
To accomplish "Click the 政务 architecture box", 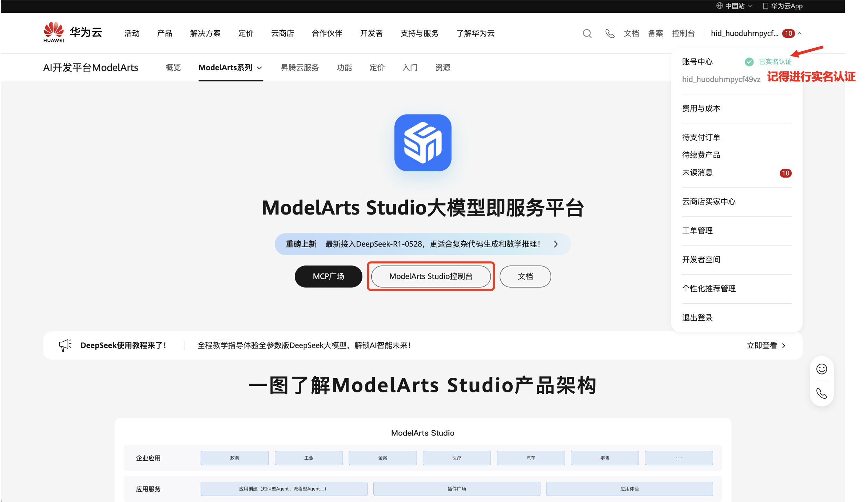I will pyautogui.click(x=234, y=458).
